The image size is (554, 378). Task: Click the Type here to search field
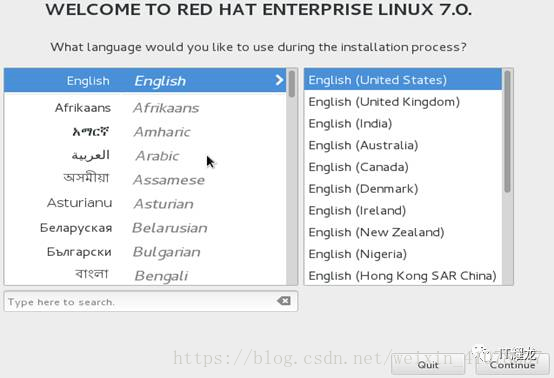click(x=151, y=301)
